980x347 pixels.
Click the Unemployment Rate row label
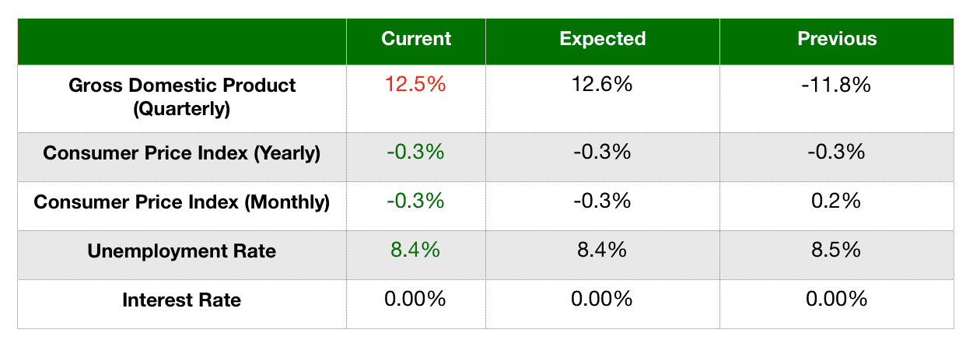click(x=182, y=251)
